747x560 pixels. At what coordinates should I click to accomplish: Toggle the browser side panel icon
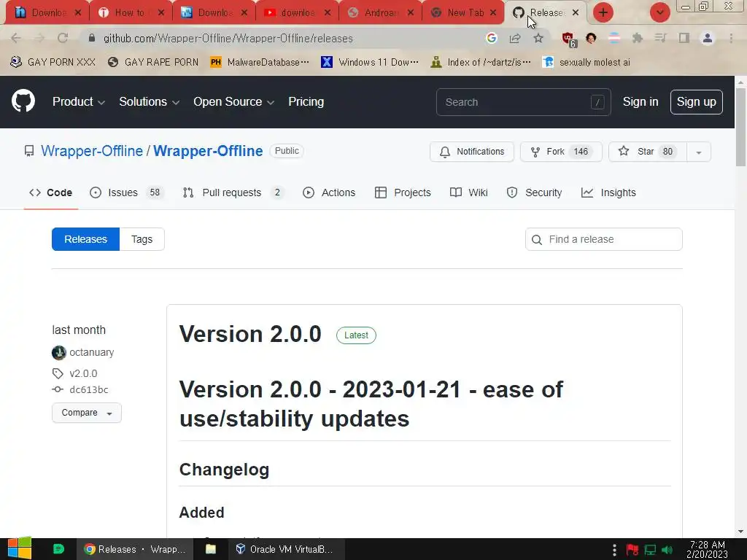click(x=684, y=38)
